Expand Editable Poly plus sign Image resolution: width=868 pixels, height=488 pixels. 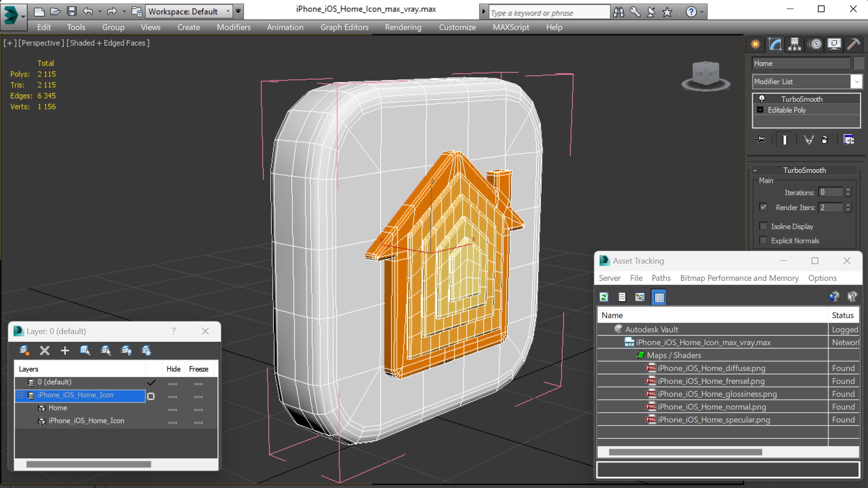tap(760, 110)
